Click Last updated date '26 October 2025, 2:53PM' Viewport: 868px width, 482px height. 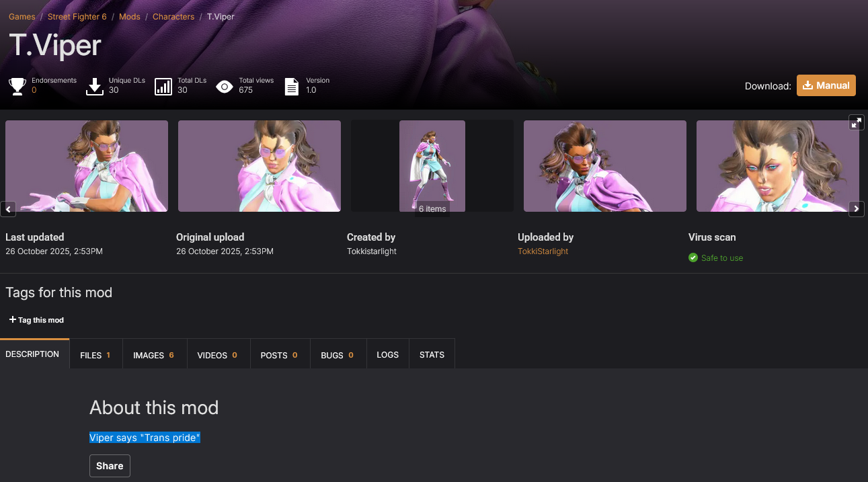pyautogui.click(x=54, y=251)
